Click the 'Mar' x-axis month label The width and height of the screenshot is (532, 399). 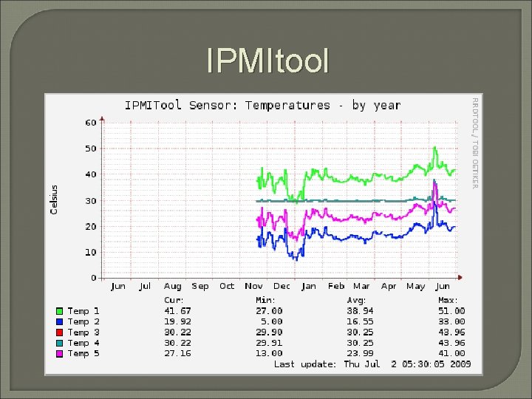click(361, 287)
